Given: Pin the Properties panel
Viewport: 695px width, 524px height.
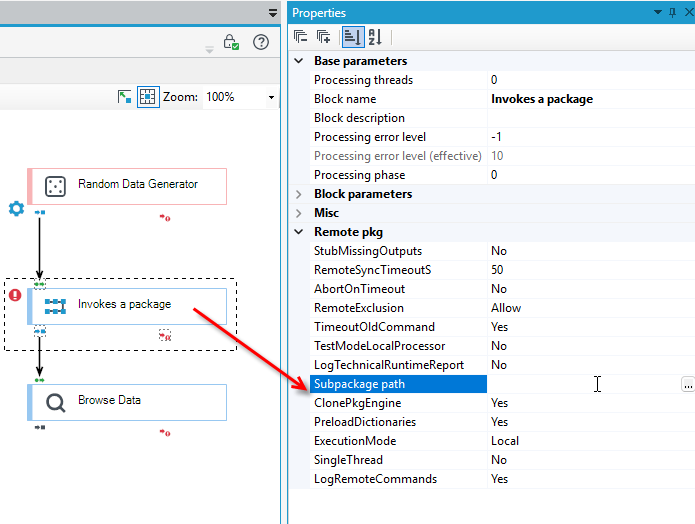Looking at the screenshot, I should click(672, 12).
